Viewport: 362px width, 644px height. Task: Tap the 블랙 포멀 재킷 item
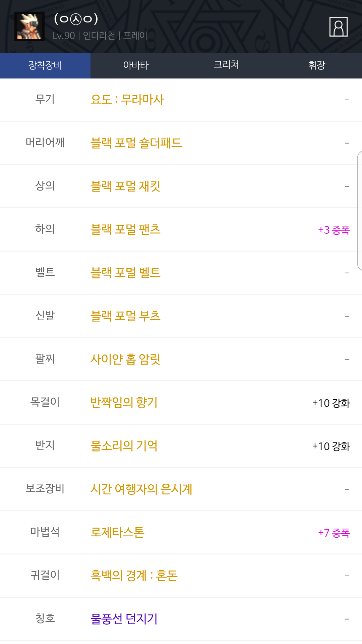(x=125, y=186)
